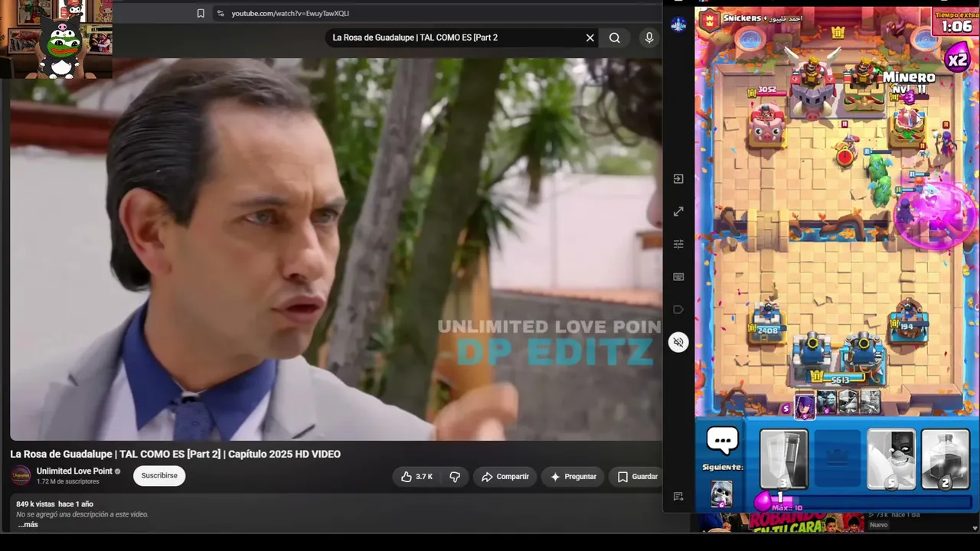Viewport: 980px width, 551px height.
Task: Click the magnifier search button on YouTube
Action: click(615, 37)
